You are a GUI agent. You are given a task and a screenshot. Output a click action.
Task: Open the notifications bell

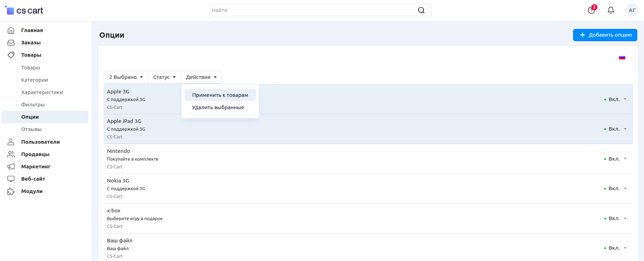(610, 10)
